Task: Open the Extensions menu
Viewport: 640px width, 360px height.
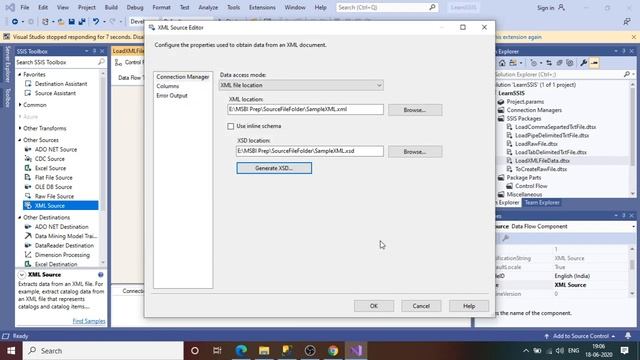Action: point(262,7)
